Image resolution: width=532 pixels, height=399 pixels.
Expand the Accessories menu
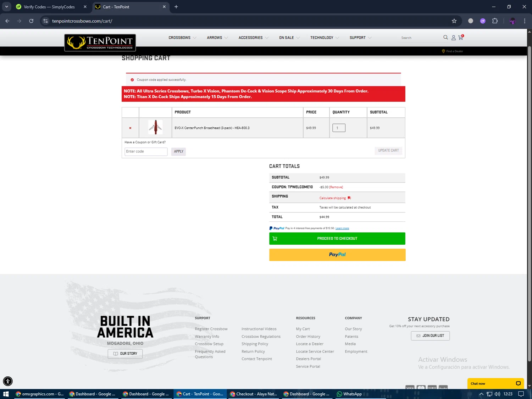pos(254,38)
